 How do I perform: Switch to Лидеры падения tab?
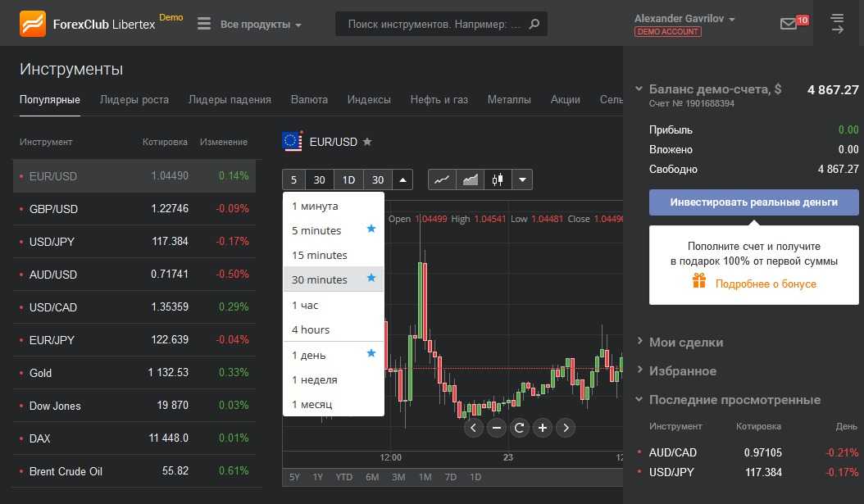[230, 100]
